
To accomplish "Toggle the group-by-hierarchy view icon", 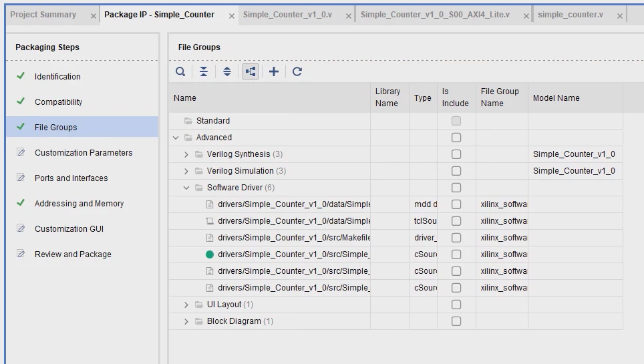I will [251, 71].
